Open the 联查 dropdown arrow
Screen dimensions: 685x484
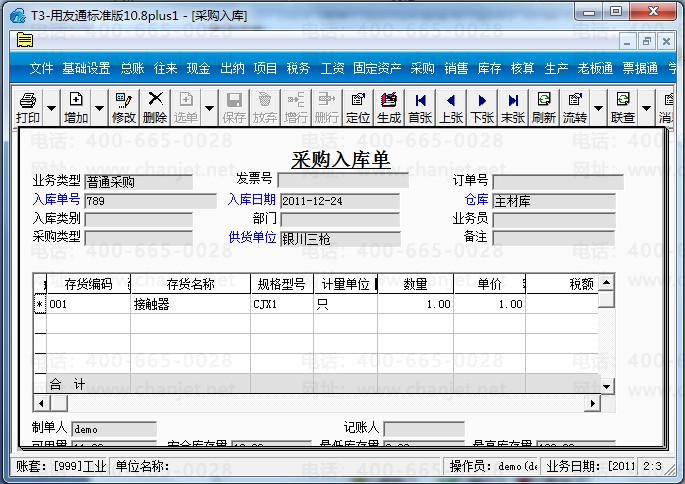[647, 108]
